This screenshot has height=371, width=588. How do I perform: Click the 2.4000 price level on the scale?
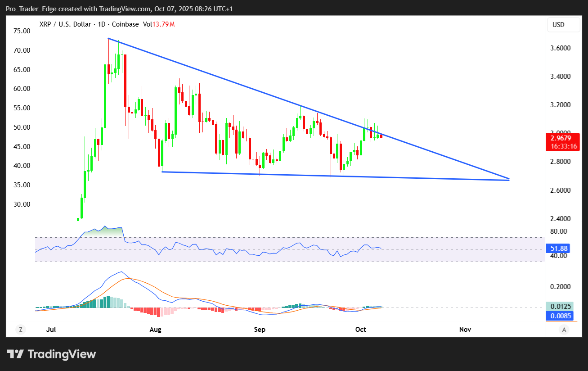[x=561, y=219]
